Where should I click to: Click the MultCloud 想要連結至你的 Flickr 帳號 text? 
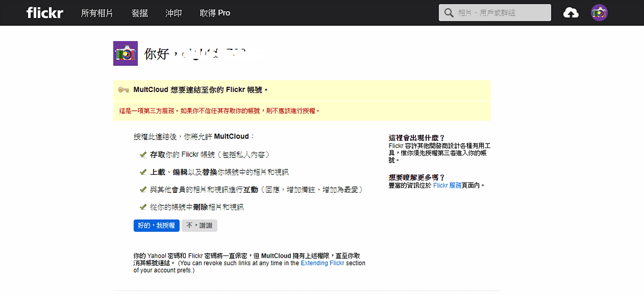tap(201, 90)
